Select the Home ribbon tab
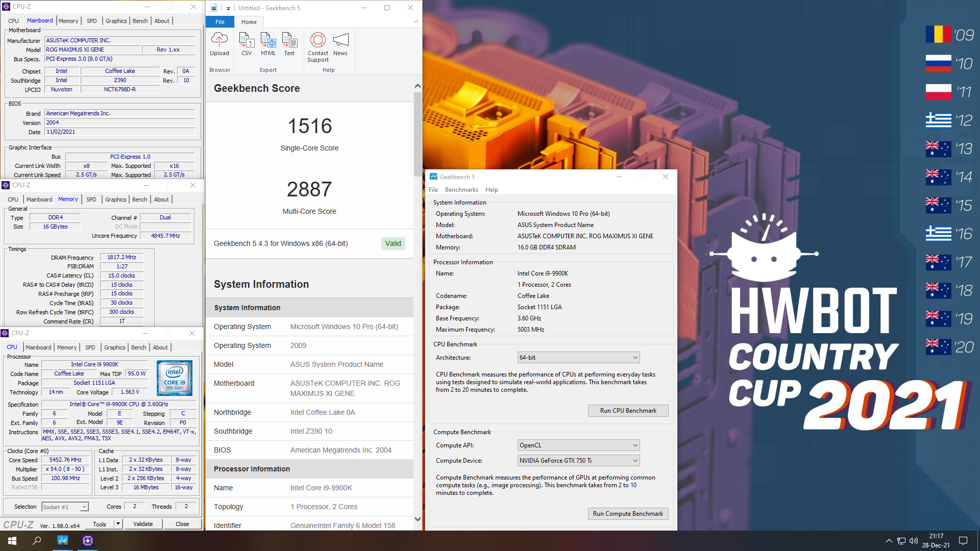Image resolution: width=980 pixels, height=551 pixels. [249, 22]
